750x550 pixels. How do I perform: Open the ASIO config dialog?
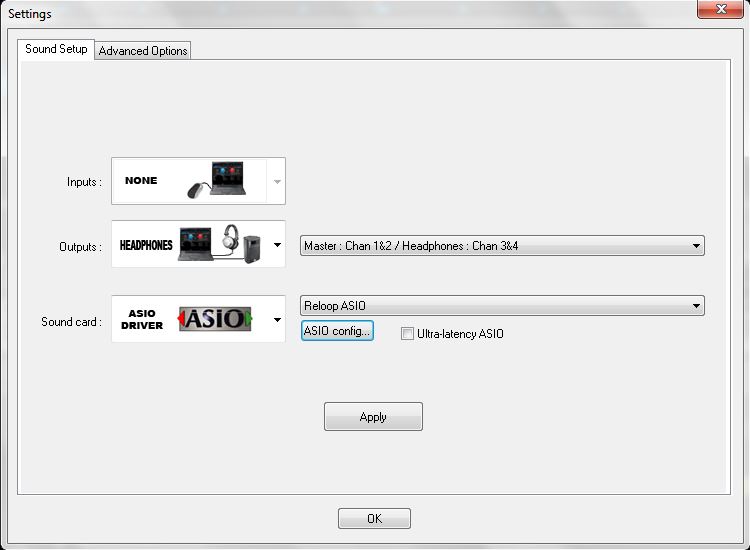(x=337, y=330)
